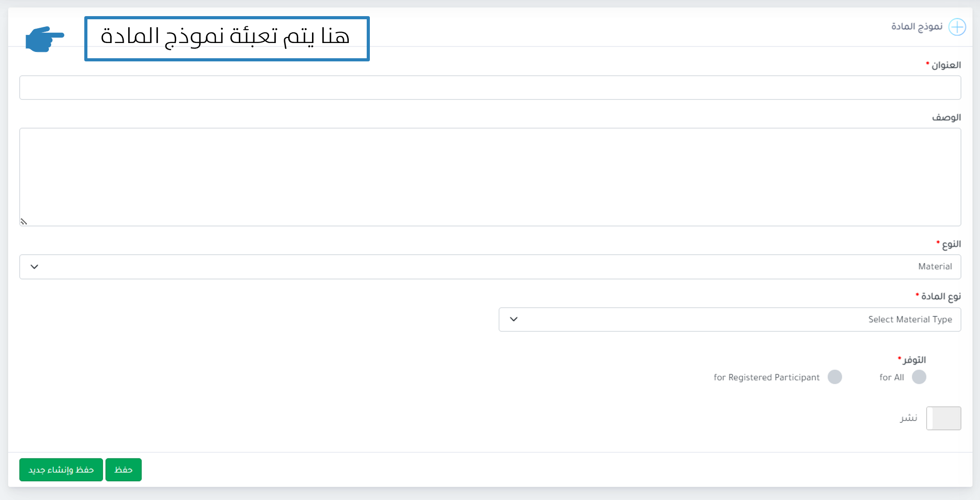This screenshot has height=500, width=980.
Task: Click the نموذج المادة header title
Action: [x=917, y=27]
